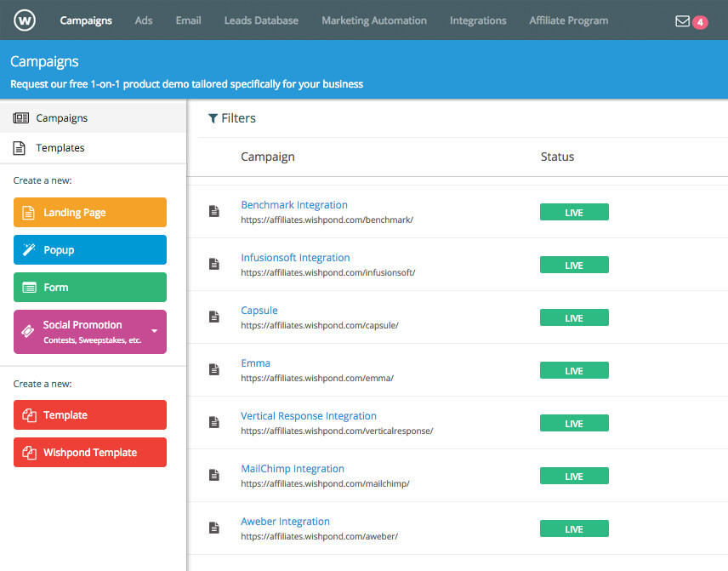Click the affiliates.wishpond.com/capsule/ URL
Image resolution: width=728 pixels, height=571 pixels.
coord(320,325)
